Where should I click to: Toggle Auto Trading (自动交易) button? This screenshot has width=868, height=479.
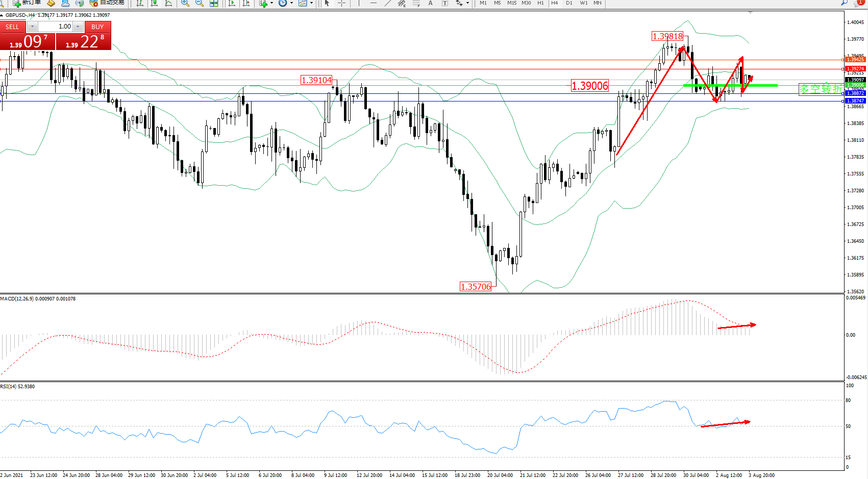(107, 3)
